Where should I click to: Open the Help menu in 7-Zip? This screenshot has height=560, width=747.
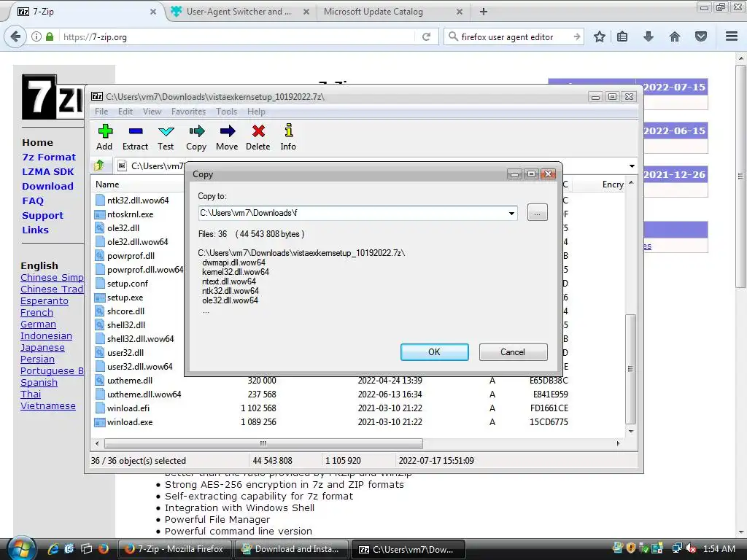click(256, 112)
